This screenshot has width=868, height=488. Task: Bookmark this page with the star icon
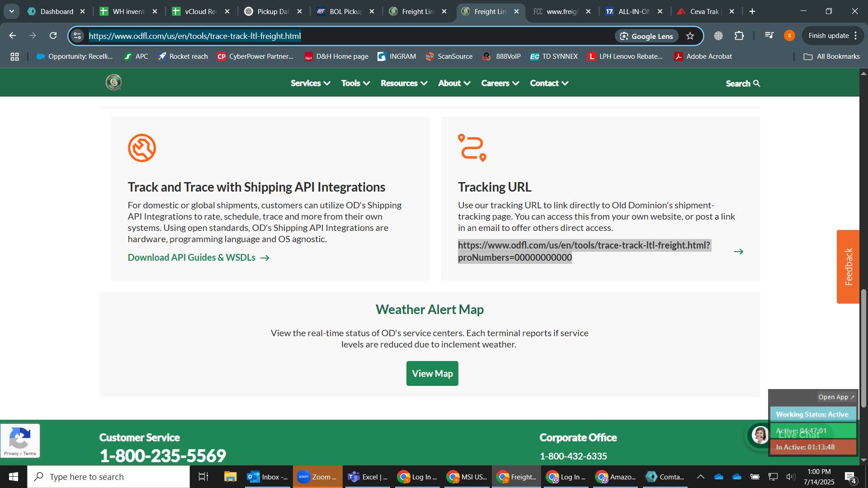690,36
